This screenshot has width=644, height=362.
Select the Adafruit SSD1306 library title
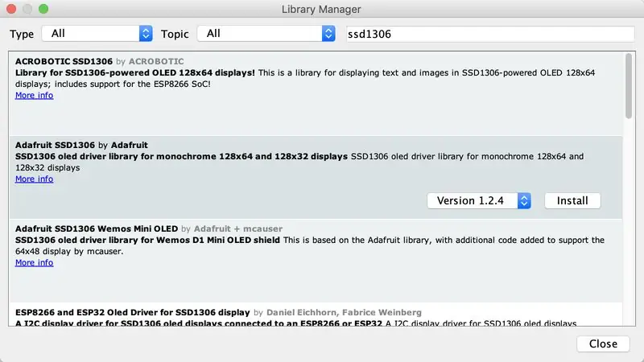(x=55, y=145)
